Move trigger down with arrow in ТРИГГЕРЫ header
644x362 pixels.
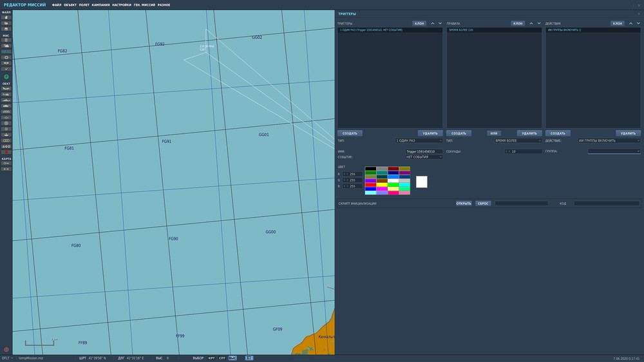[440, 23]
